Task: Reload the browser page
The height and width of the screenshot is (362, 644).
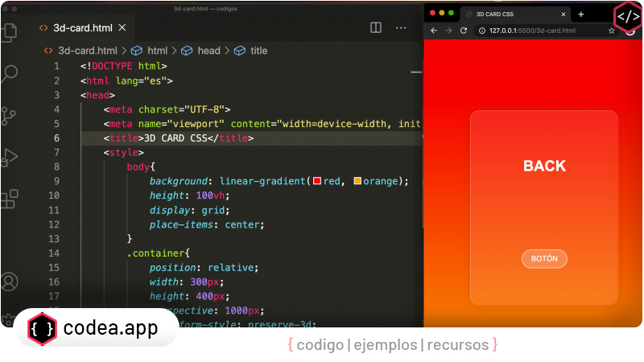Action: click(464, 31)
